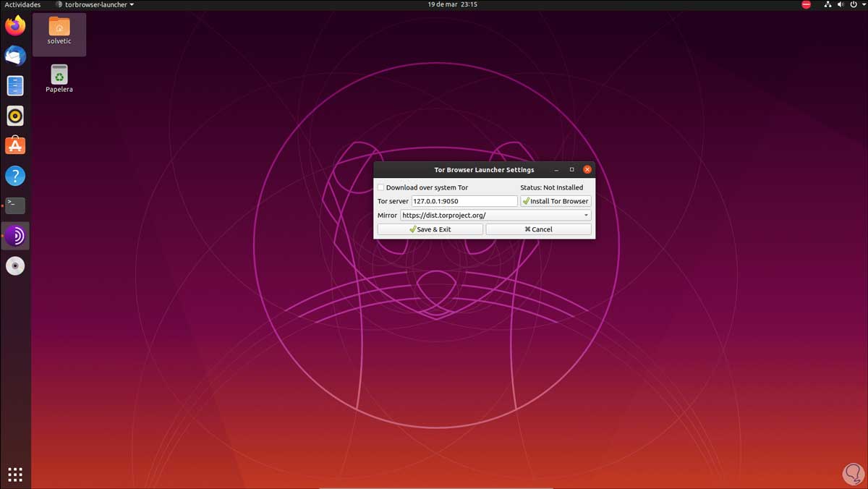The width and height of the screenshot is (868, 489).
Task: Open Actividades overview
Action: (x=22, y=4)
